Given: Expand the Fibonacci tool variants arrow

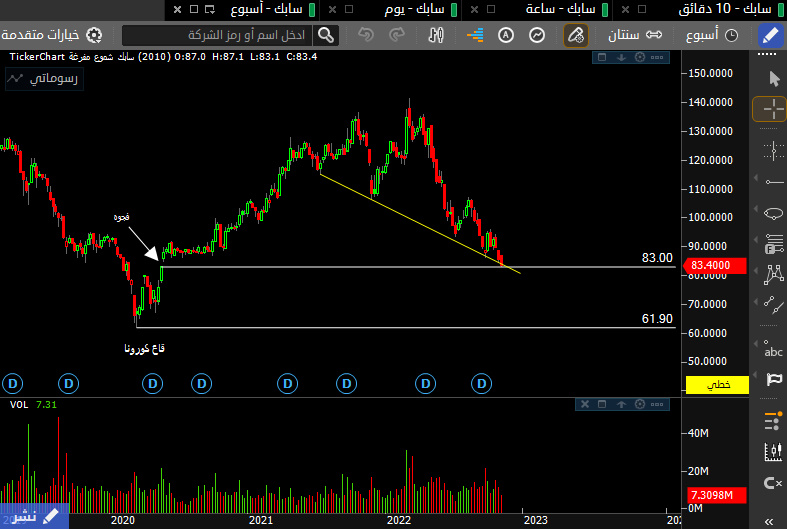Looking at the screenshot, I should pos(756,240).
